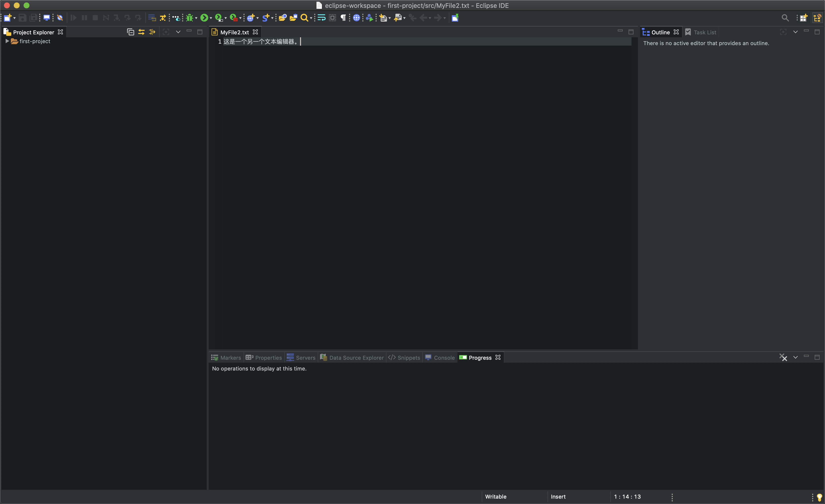Toggle Block Selection mode icon
Screen dimensions: 825x504
[332, 18]
